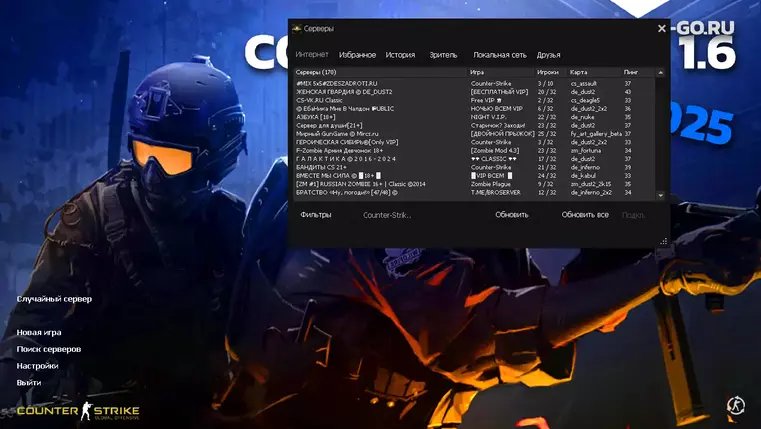
Task: Sort servers by the Карта column
Action: pos(594,72)
